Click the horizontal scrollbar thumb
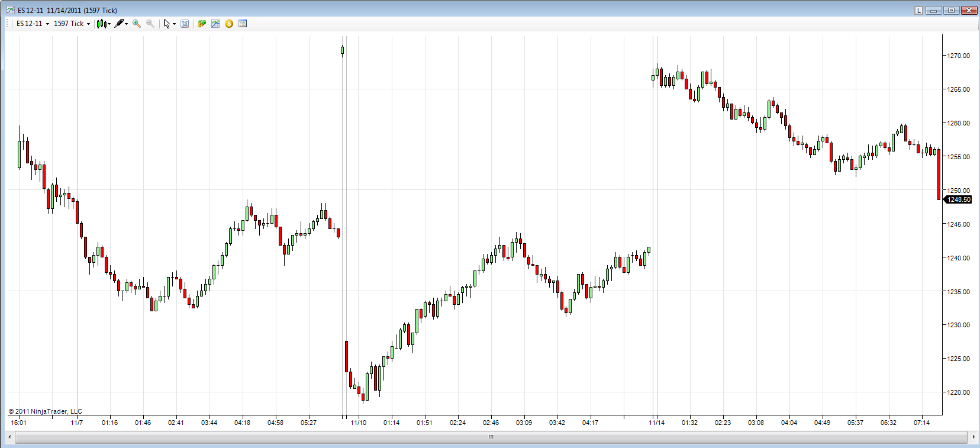This screenshot has width=980, height=448. [x=491, y=437]
